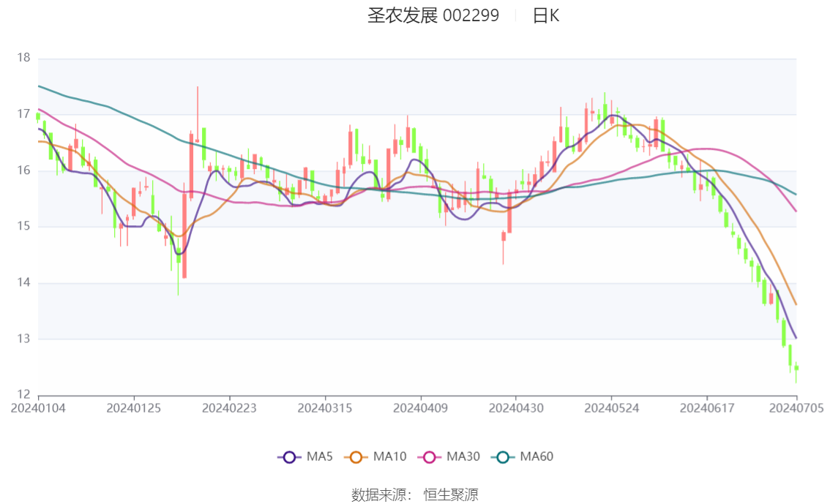Click the orange MA10 legend circle marker
830x504 pixels.
pyautogui.click(x=356, y=457)
